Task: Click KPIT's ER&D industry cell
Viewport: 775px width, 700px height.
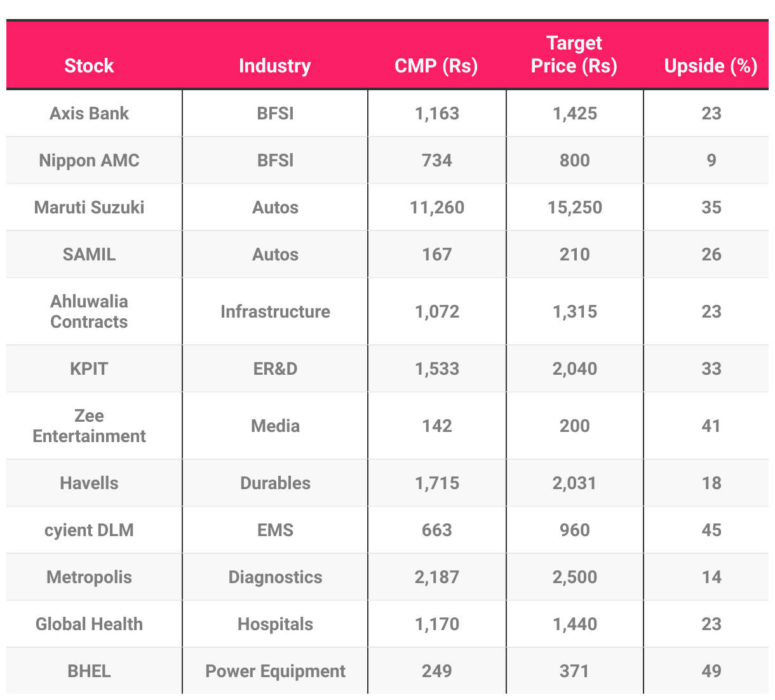Action: click(275, 368)
